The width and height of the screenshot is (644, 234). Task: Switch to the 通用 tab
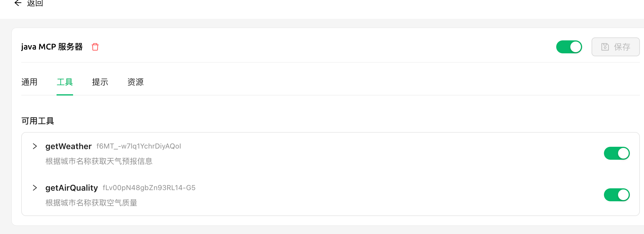(x=29, y=82)
